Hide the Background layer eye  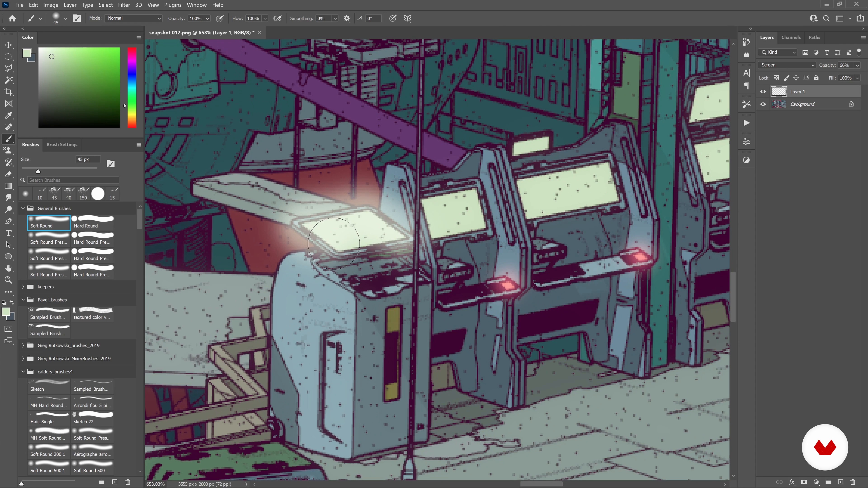click(x=763, y=104)
